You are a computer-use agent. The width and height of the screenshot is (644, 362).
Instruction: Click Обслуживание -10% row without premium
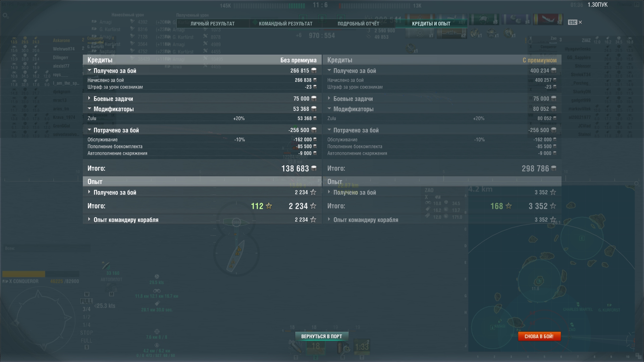pyautogui.click(x=202, y=139)
